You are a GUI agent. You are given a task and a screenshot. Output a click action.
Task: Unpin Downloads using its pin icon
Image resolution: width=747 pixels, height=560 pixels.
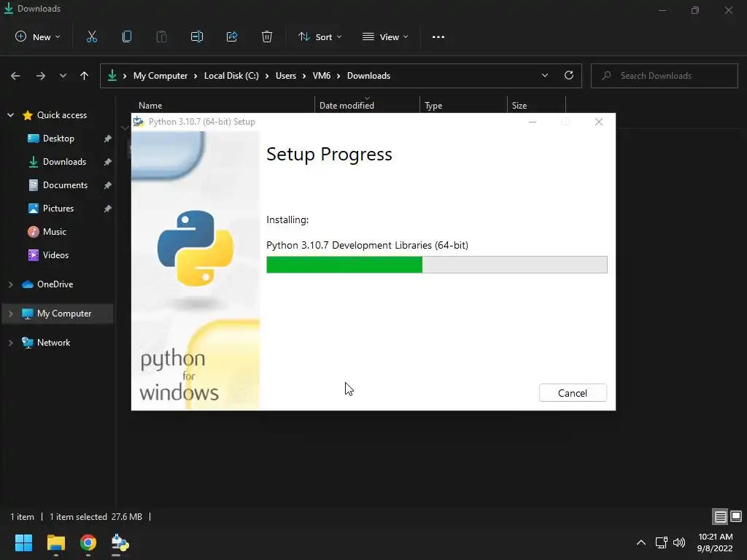pos(108,162)
